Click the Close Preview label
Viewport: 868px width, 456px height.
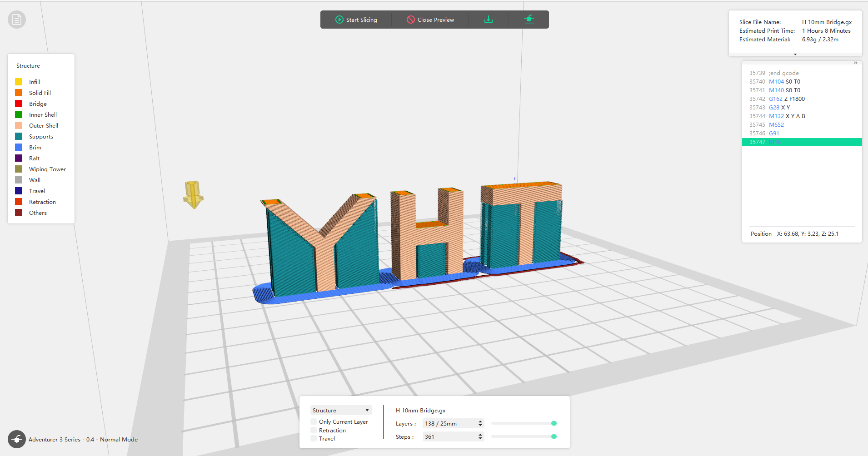pyautogui.click(x=435, y=20)
